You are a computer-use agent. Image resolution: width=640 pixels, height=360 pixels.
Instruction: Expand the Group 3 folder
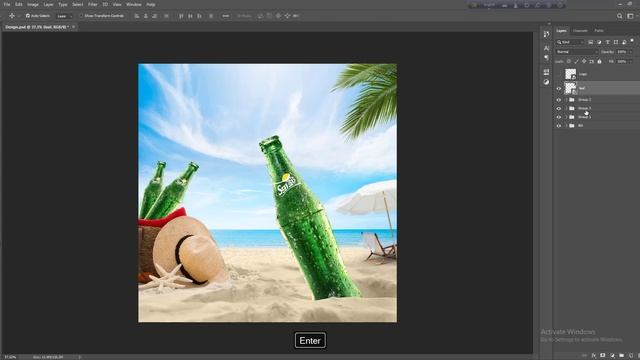(567, 108)
